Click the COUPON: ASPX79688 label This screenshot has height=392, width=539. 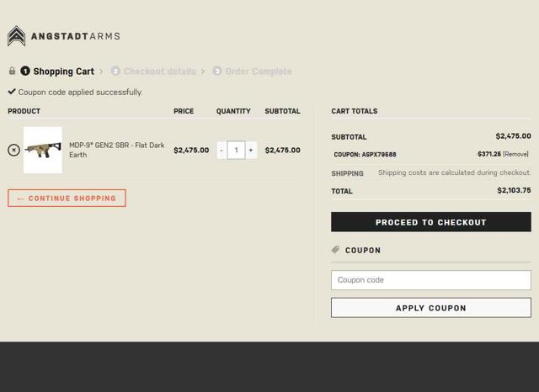[365, 155]
